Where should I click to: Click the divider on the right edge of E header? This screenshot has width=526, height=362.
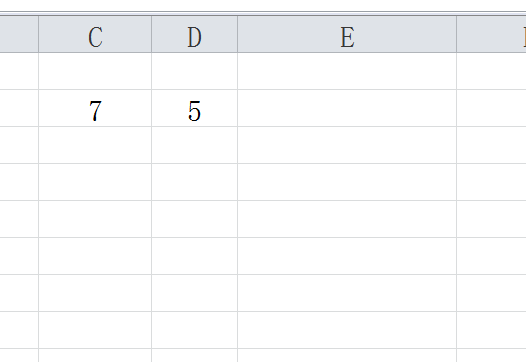click(x=457, y=34)
